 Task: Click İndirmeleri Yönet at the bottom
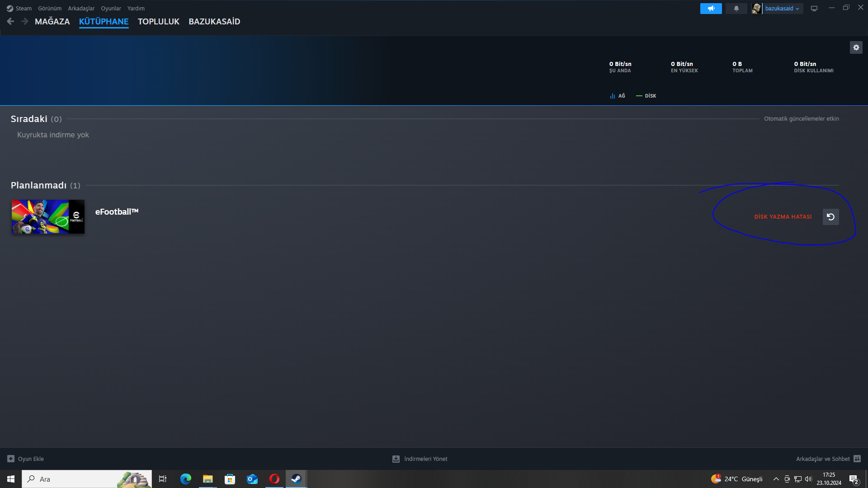pos(420,459)
